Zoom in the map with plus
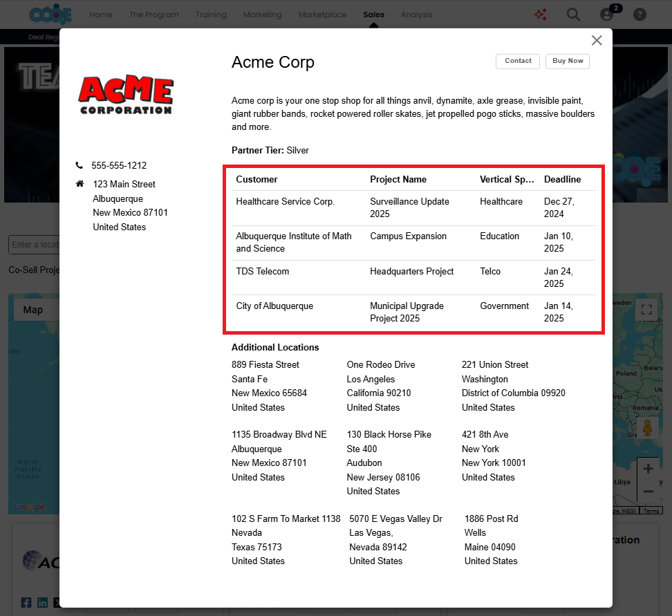Screen dimensions: 672x616 648,469
